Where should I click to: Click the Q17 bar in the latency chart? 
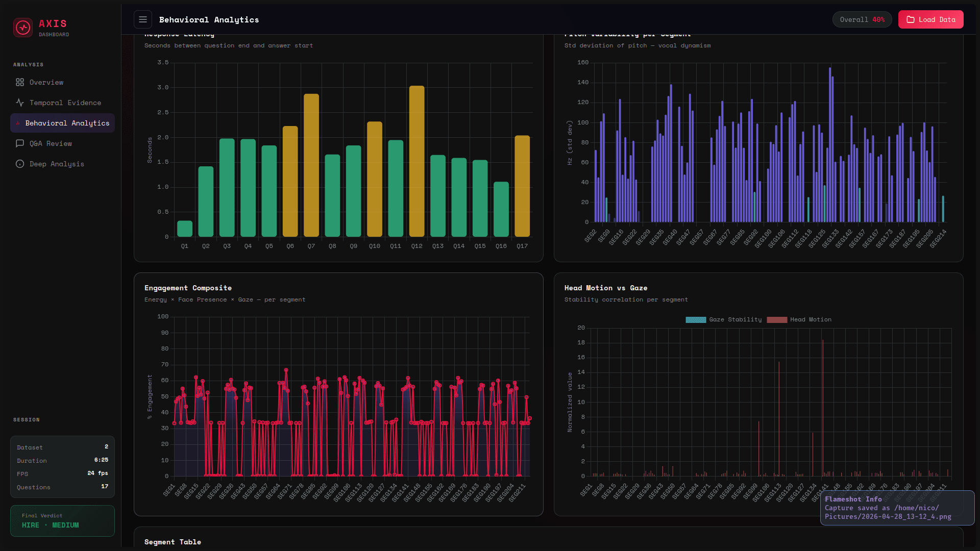(522, 186)
